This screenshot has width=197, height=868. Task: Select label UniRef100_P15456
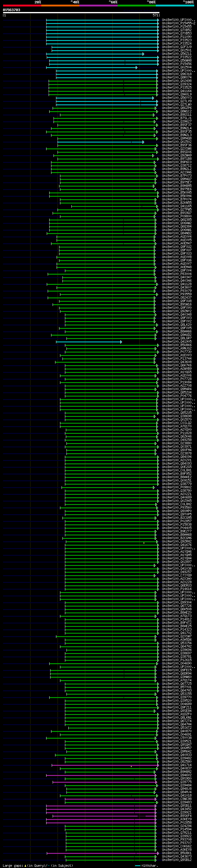[x=177, y=64]
